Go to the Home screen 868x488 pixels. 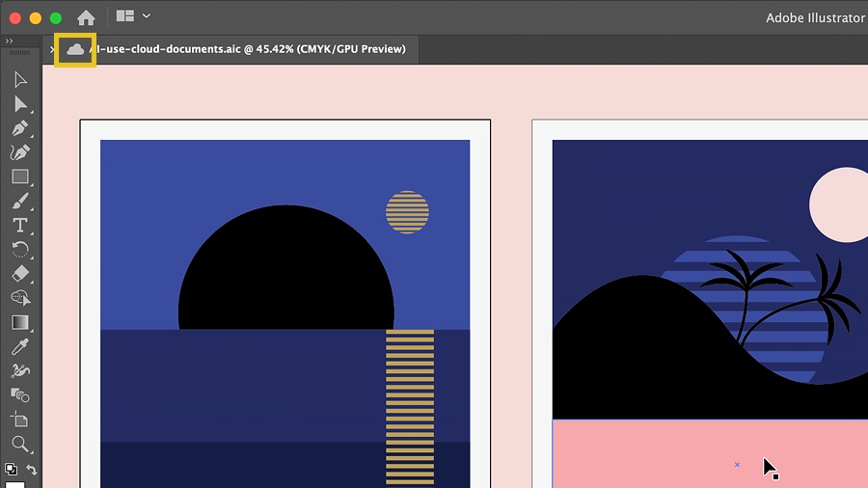pos(86,17)
